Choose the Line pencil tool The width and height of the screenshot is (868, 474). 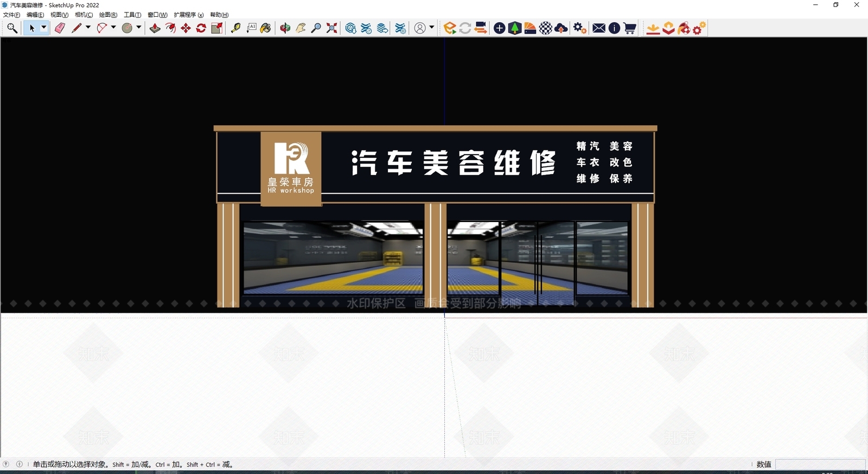(x=76, y=28)
